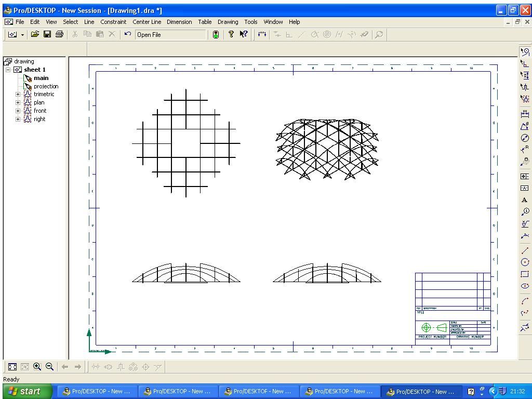Screen dimensions: 532x399
Task: Select the Zoom Out magnifier tool
Action: pyautogui.click(x=49, y=367)
